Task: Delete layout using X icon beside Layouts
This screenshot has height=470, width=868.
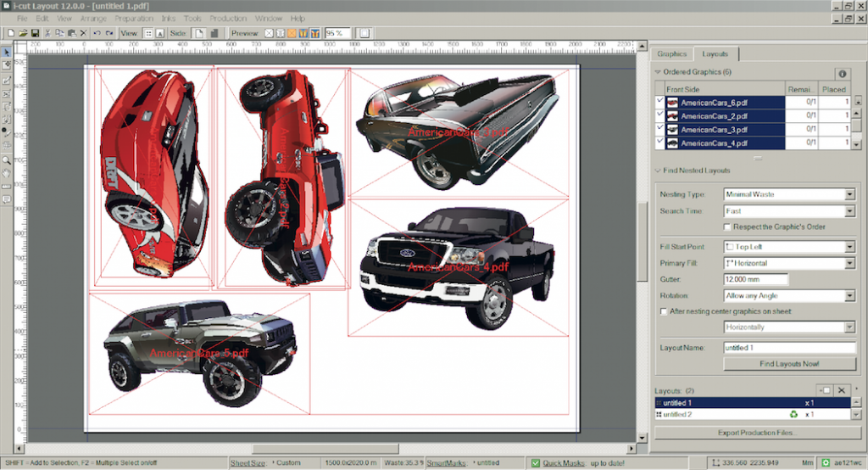Action: pos(842,390)
